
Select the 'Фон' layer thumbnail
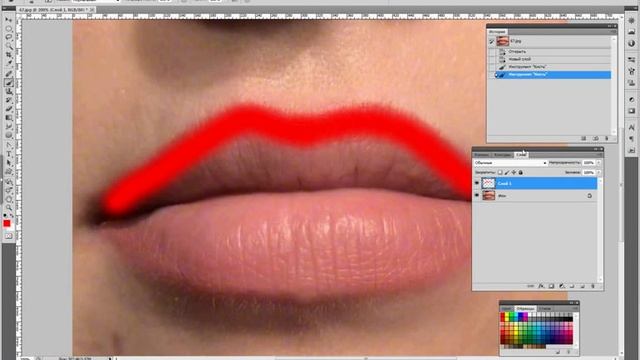489,196
